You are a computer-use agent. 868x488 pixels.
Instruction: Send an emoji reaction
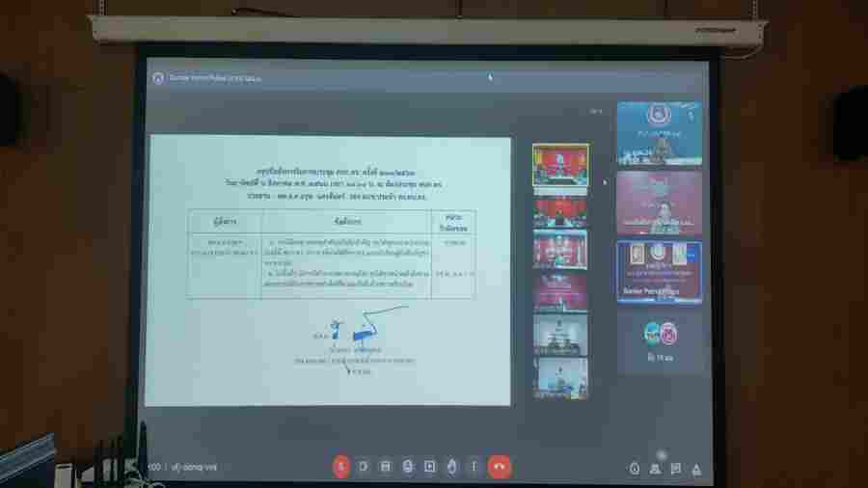pos(407,467)
